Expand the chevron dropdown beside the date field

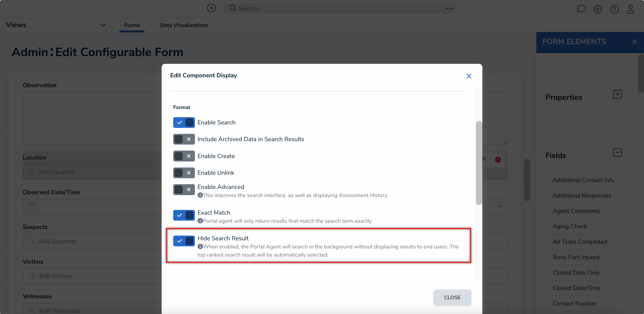pos(499,207)
